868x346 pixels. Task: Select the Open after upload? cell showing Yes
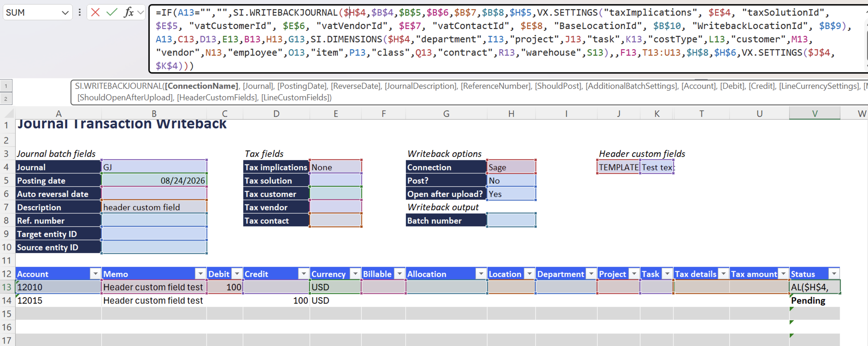click(511, 193)
